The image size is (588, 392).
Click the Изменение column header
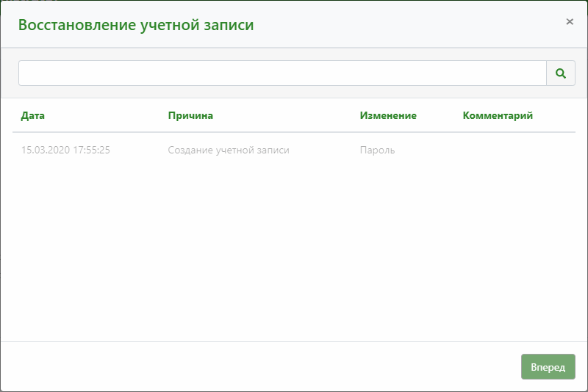[388, 116]
